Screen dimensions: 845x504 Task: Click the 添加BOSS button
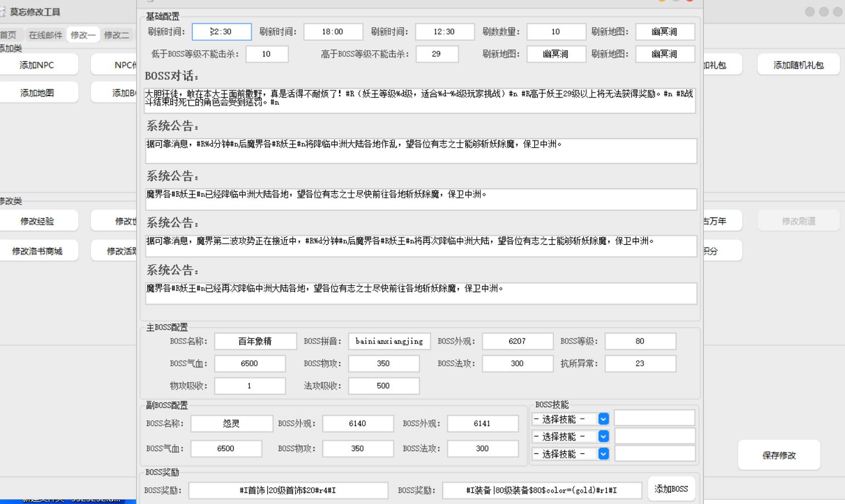(x=671, y=488)
